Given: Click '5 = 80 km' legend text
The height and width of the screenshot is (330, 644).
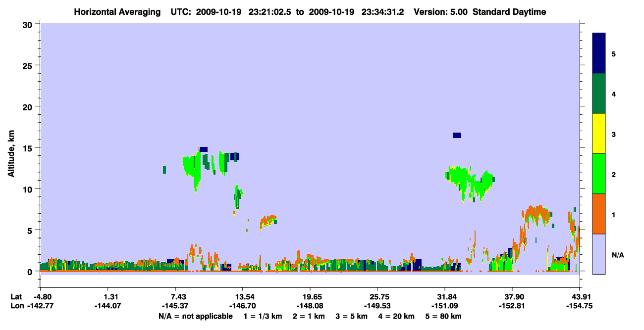Looking at the screenshot, I should pyautogui.click(x=443, y=316).
